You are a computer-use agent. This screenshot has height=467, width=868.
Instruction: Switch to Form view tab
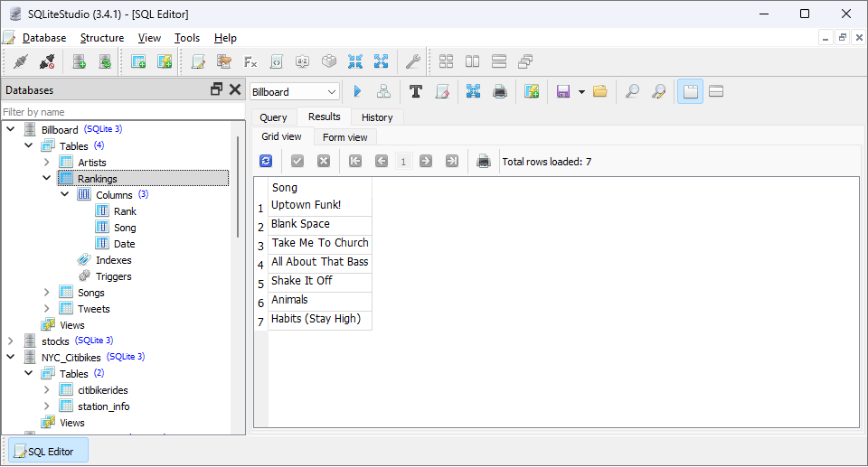coord(344,137)
